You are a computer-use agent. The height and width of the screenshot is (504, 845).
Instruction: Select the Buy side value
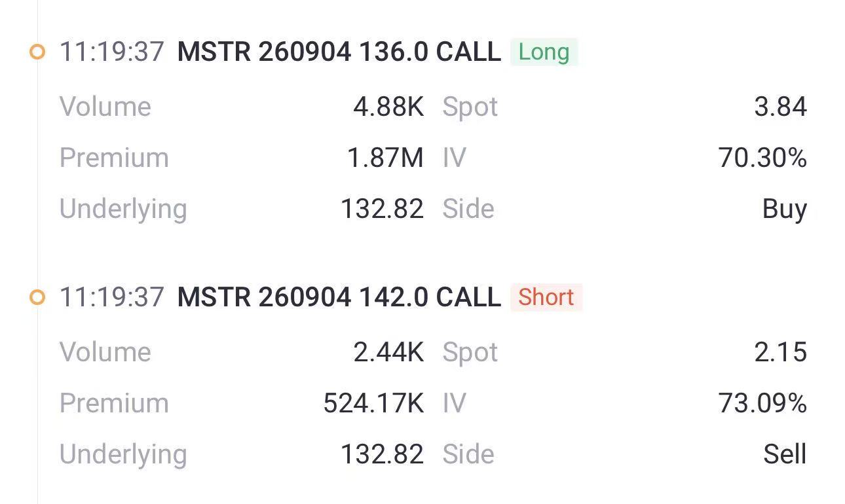click(785, 209)
